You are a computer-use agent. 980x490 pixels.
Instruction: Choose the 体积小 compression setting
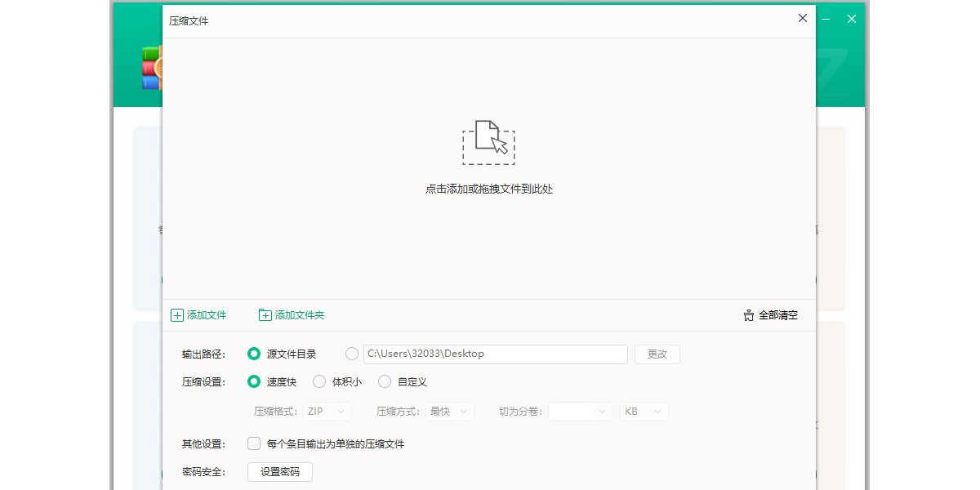[x=319, y=381]
